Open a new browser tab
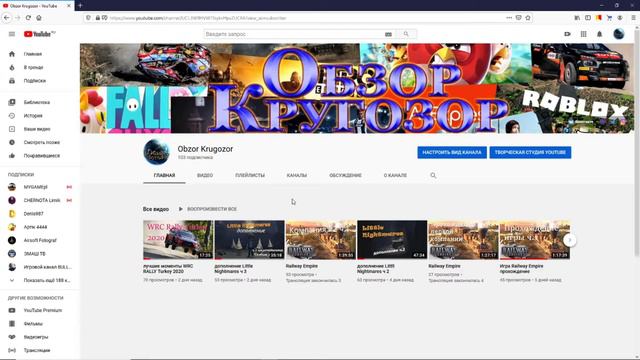640x360 pixels. click(x=80, y=5)
